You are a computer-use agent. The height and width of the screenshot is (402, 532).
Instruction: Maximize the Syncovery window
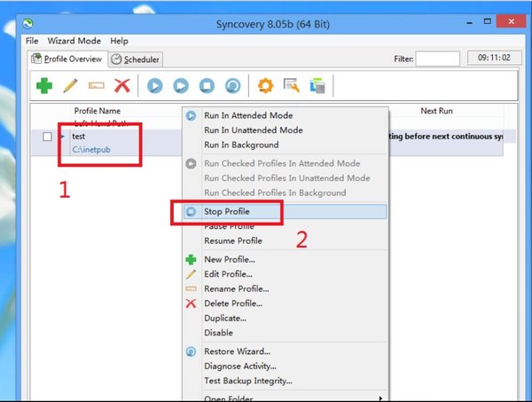pos(487,21)
